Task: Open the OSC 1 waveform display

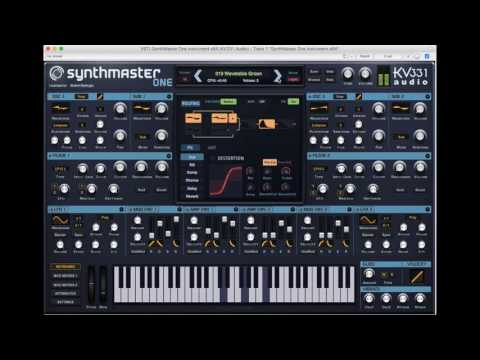Action: pos(60,109)
